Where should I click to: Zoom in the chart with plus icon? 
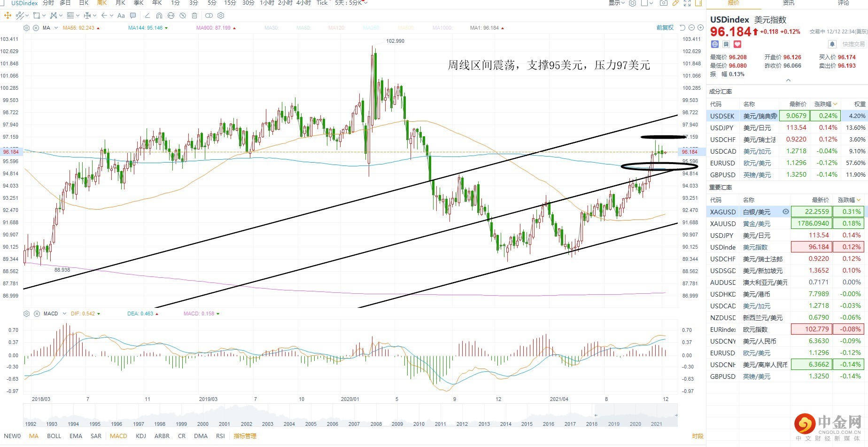[700, 28]
